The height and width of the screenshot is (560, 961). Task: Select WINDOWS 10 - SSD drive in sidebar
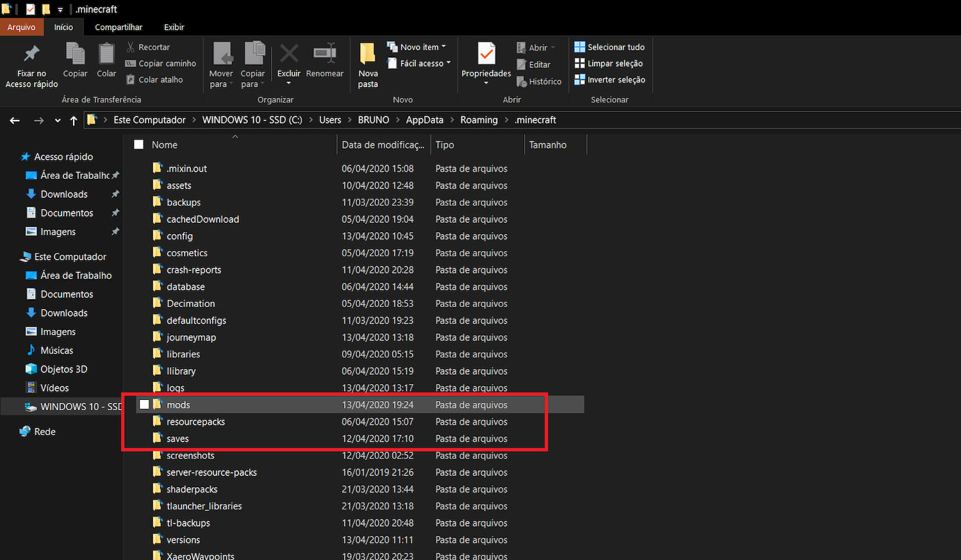click(73, 406)
